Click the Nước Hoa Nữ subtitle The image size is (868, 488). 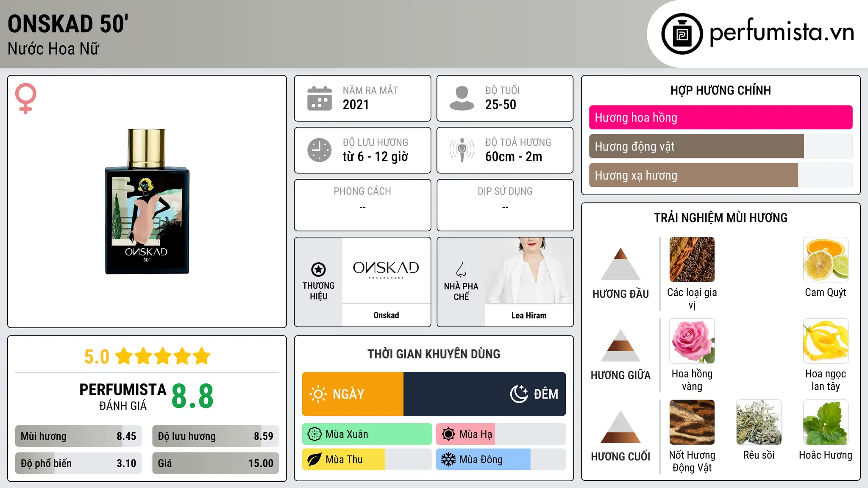(x=53, y=49)
